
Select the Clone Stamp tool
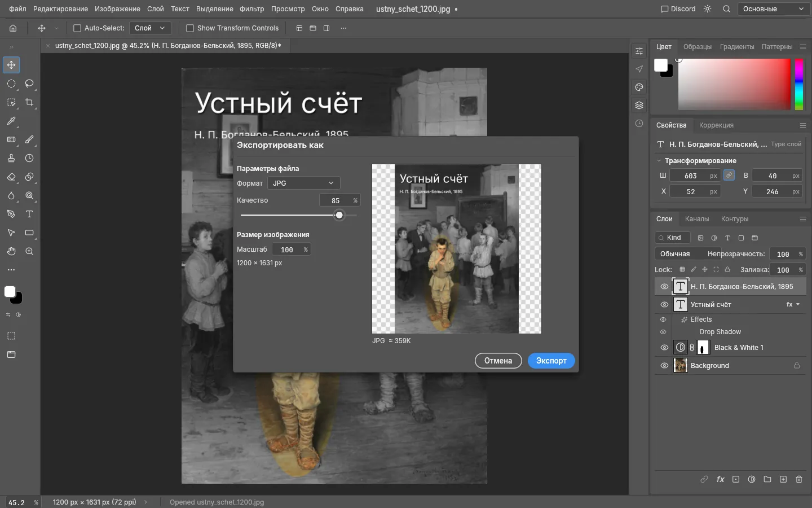(11, 158)
